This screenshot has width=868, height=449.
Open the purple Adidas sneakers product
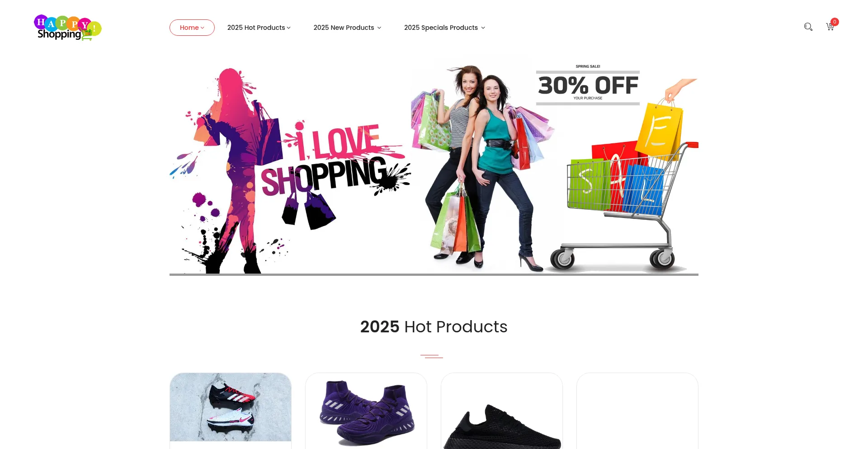click(x=366, y=411)
